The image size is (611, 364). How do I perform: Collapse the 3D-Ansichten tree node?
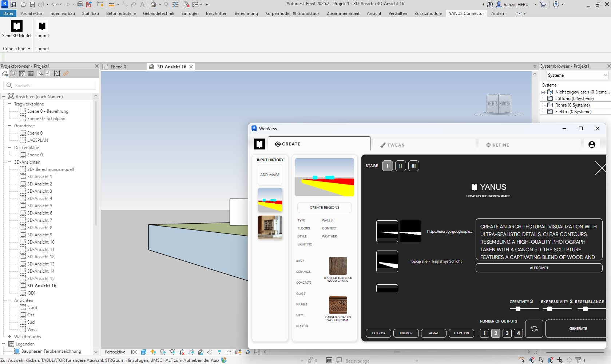pos(9,162)
